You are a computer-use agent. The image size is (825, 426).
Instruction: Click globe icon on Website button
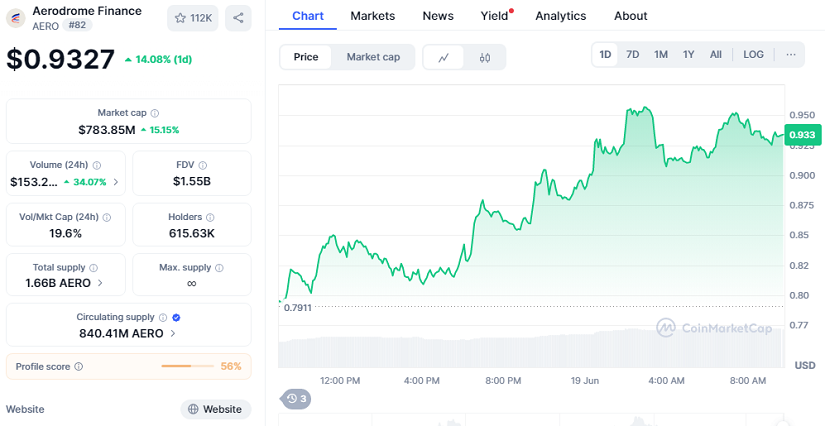(x=193, y=409)
